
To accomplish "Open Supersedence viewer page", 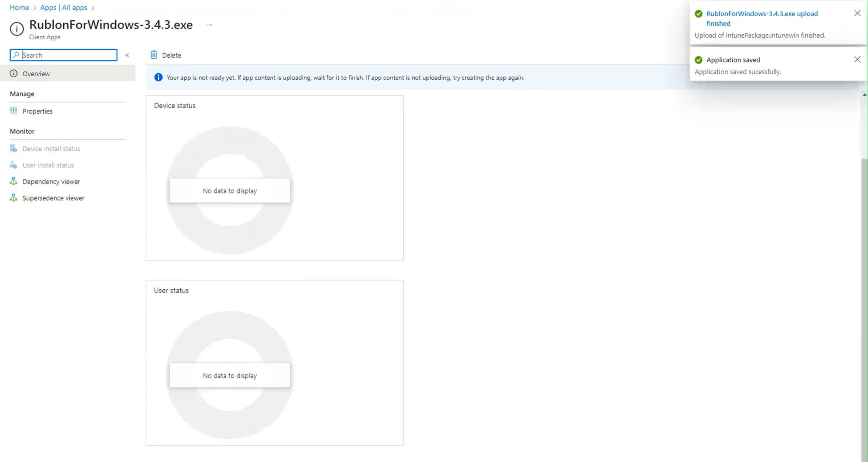I will [53, 198].
